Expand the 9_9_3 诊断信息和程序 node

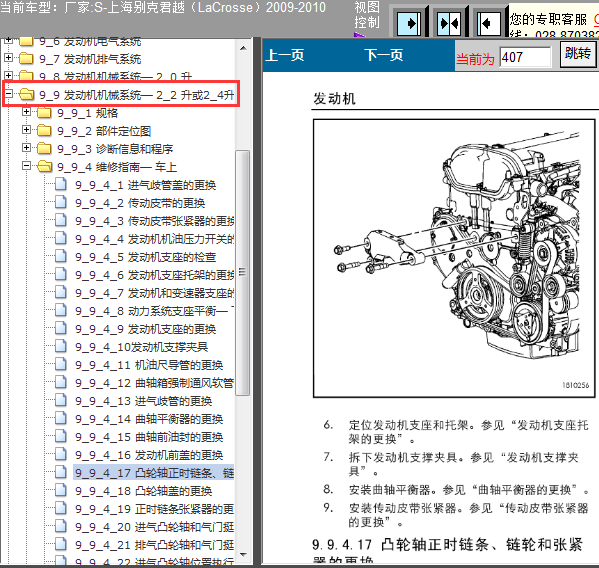[26, 147]
